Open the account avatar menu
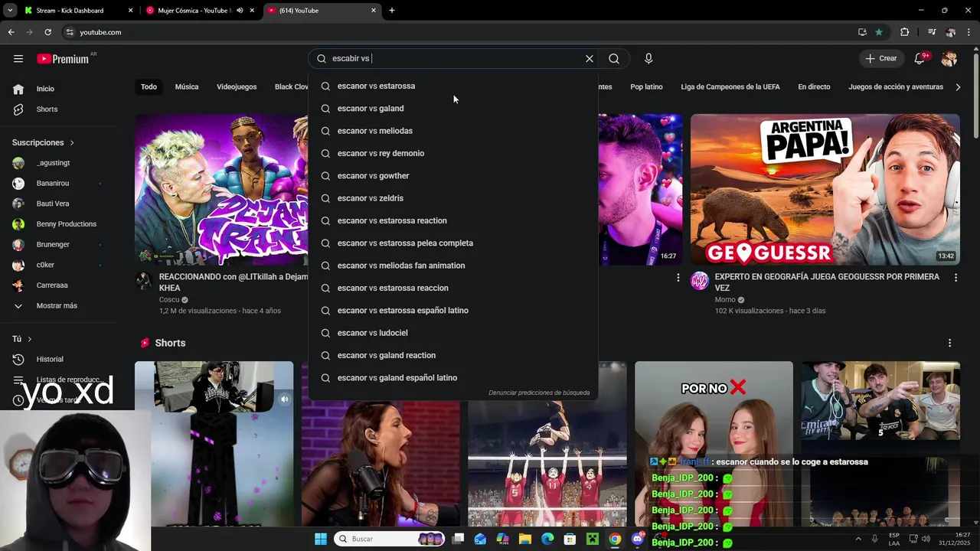Image resolution: width=980 pixels, height=551 pixels. coord(949,58)
